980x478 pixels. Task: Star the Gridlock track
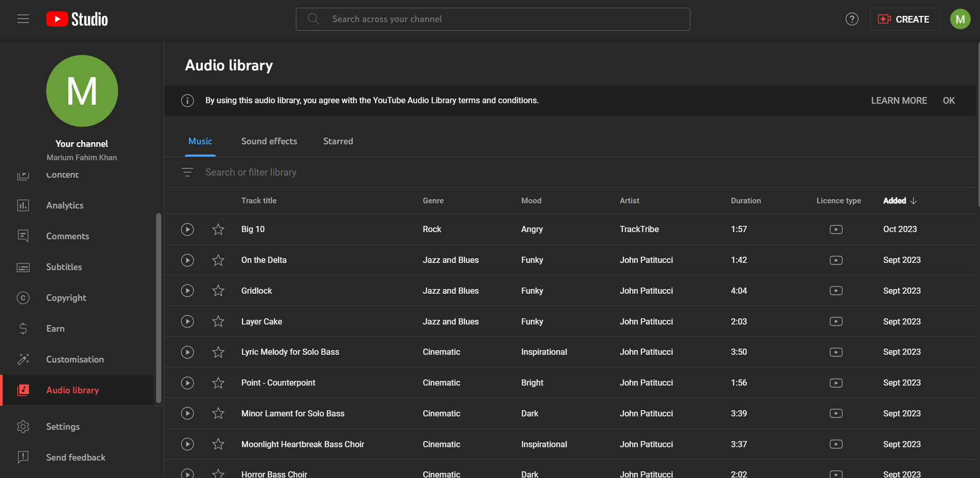coord(218,291)
